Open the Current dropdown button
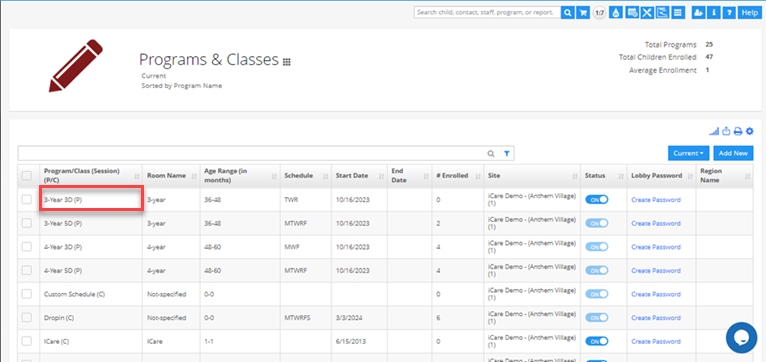The width and height of the screenshot is (766, 362). tap(689, 153)
